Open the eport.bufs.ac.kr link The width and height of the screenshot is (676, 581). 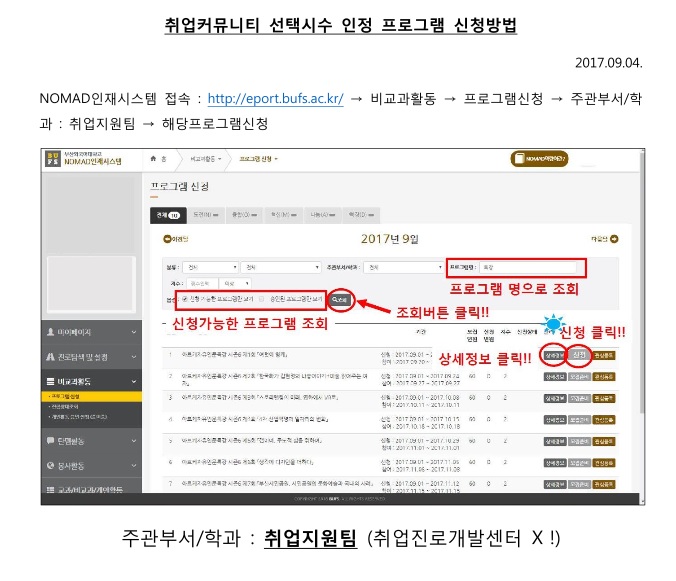point(273,99)
